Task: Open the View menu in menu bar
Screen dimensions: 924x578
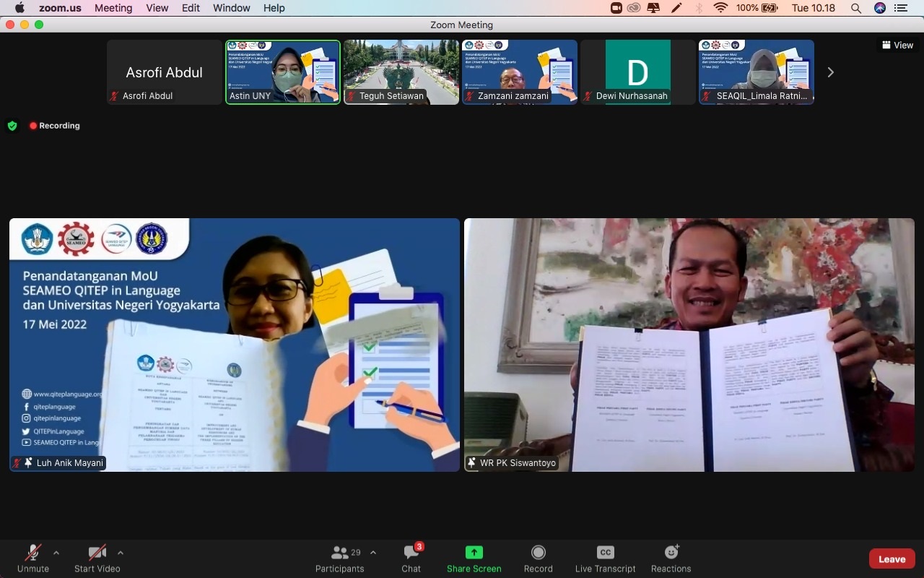Action: point(157,8)
